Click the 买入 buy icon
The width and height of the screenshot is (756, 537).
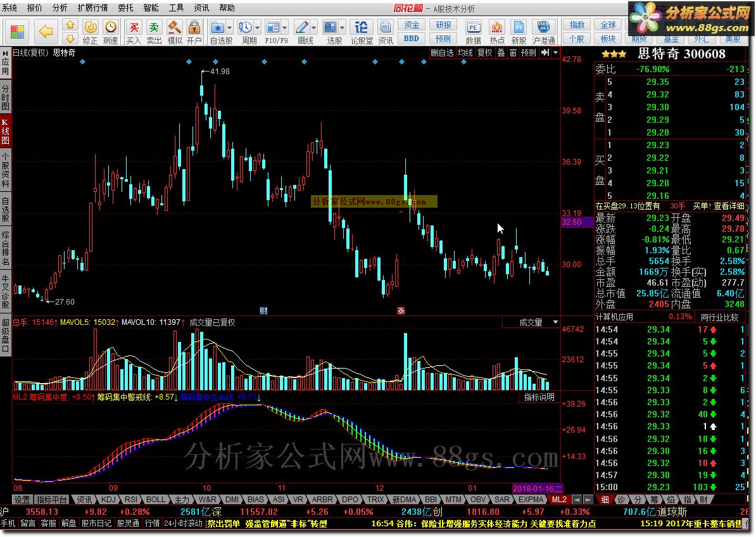pos(134,32)
